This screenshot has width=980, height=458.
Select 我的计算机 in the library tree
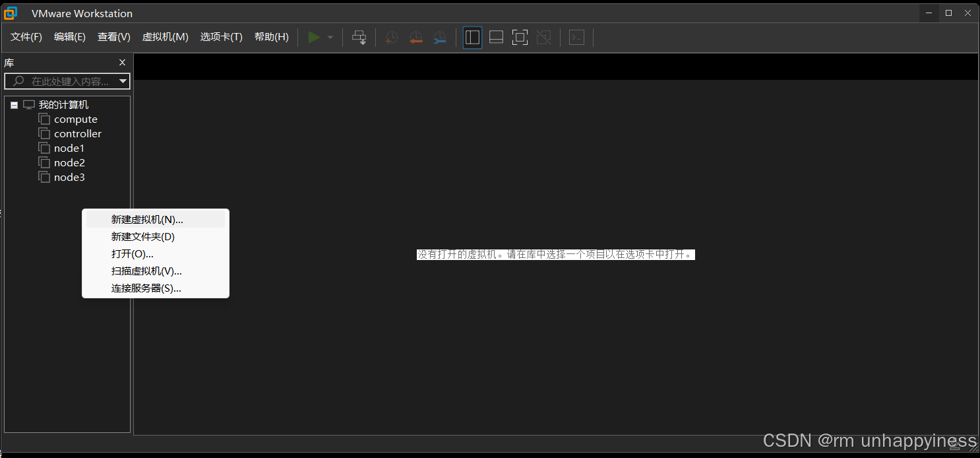(x=63, y=105)
